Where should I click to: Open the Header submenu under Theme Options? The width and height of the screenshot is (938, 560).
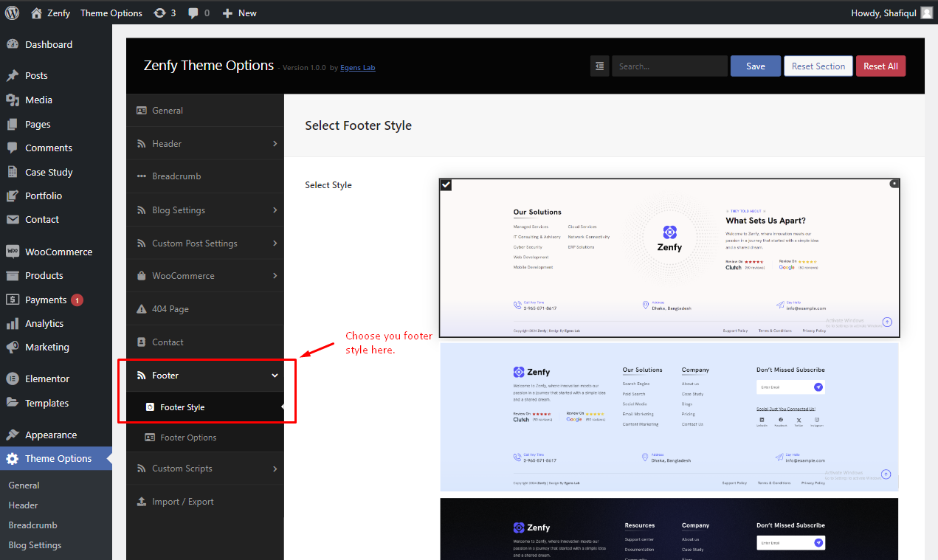[x=23, y=505]
